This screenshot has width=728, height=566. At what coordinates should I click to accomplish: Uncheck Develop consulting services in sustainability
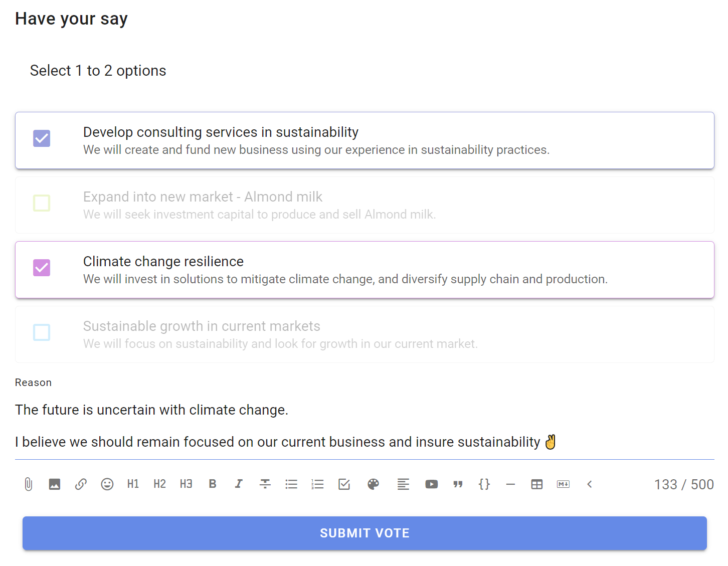(42, 138)
